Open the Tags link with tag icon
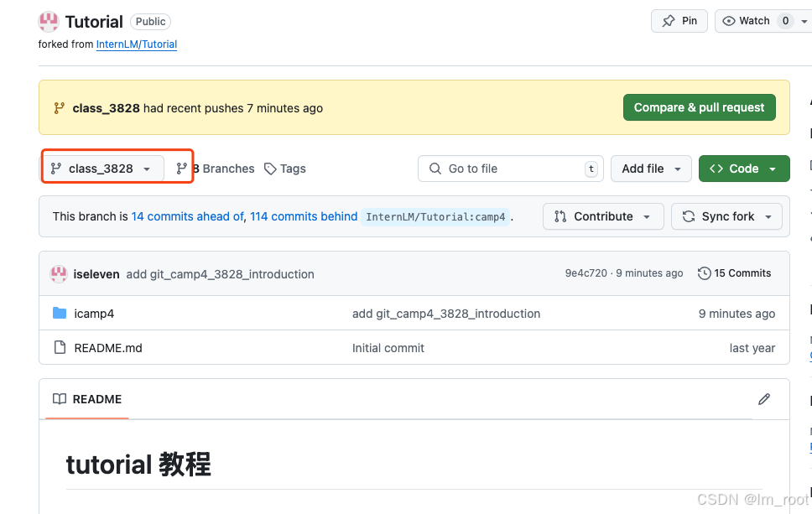 (285, 169)
